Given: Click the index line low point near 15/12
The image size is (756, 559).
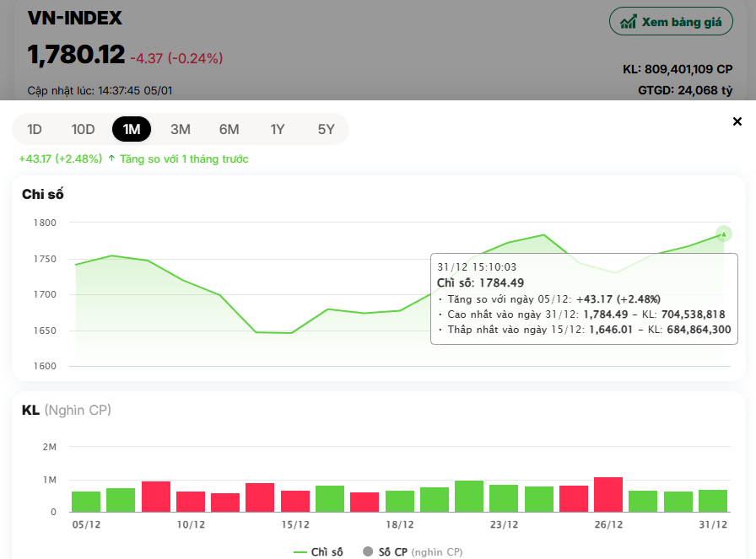Looking at the screenshot, I should point(292,333).
